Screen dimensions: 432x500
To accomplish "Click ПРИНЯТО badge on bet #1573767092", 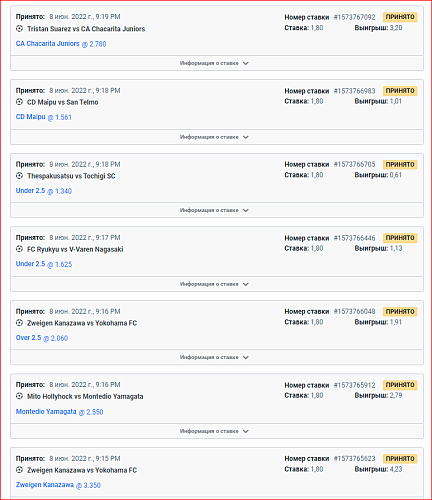I will click(x=400, y=17).
